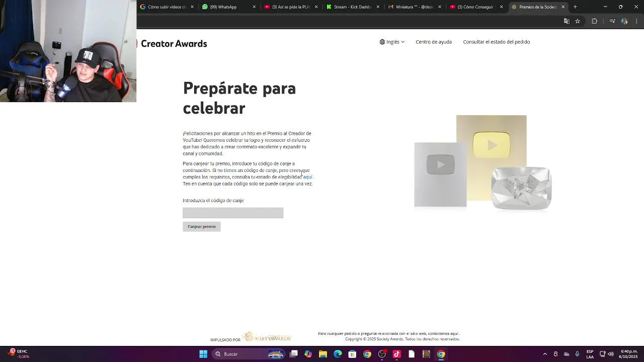644x362 pixels.
Task: Expand the Inglés language dropdown
Action: click(392, 42)
